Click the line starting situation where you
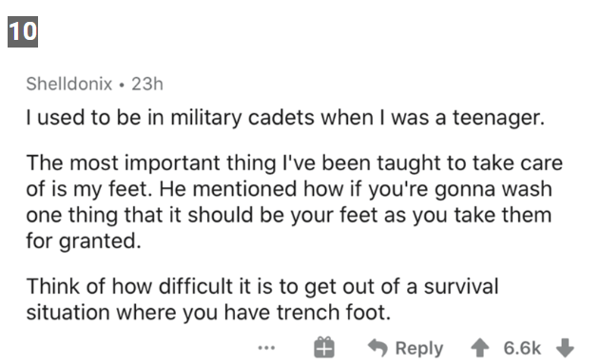Screen dimensions: 600x364 pyautogui.click(x=208, y=313)
